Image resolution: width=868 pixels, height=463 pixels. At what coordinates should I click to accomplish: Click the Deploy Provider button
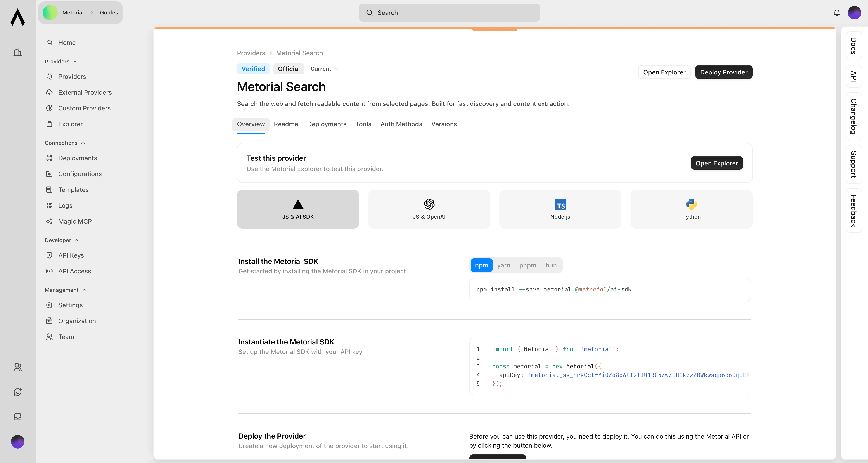tap(723, 72)
